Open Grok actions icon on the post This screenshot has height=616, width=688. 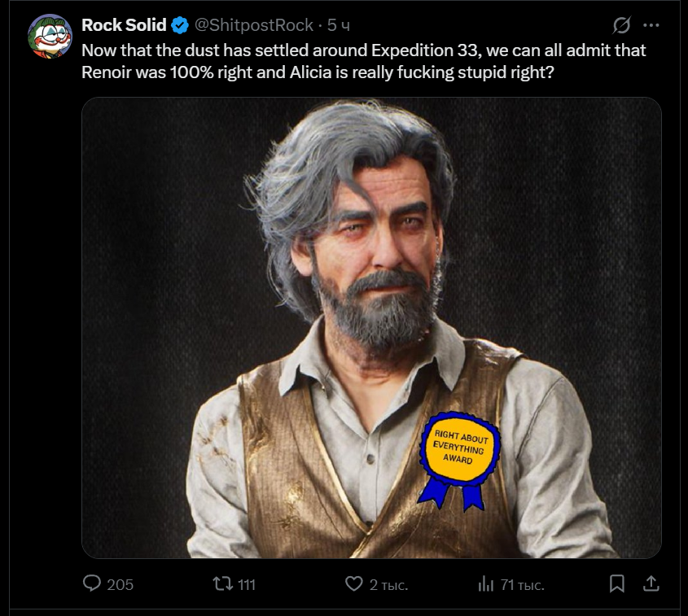pyautogui.click(x=622, y=25)
